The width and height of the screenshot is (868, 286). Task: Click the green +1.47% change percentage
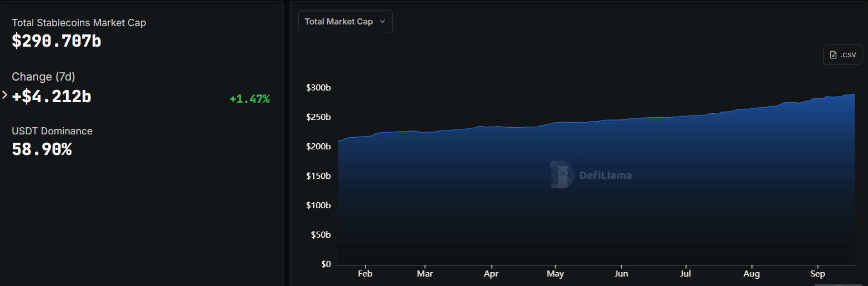click(250, 99)
